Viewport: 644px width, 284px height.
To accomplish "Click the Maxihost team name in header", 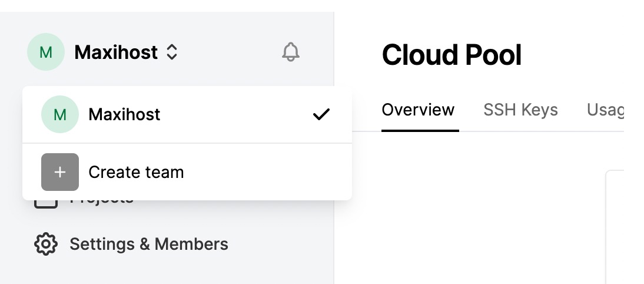I will pyautogui.click(x=116, y=52).
